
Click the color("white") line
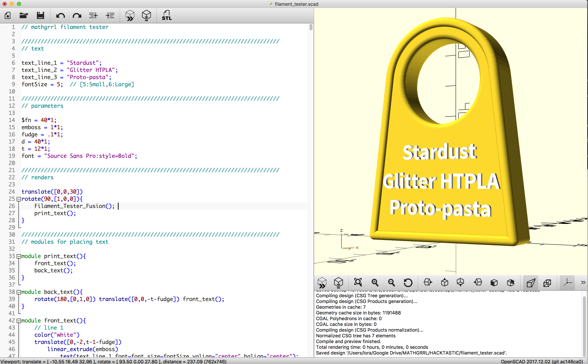click(x=57, y=335)
